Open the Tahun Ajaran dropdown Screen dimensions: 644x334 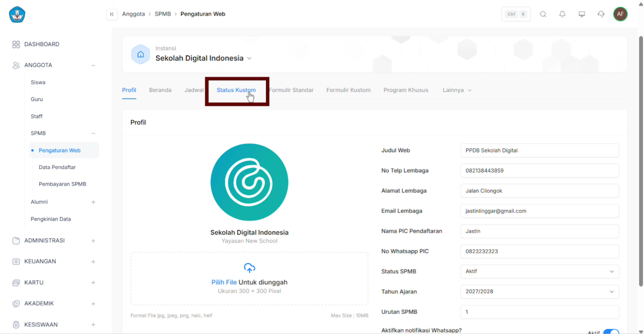click(540, 292)
